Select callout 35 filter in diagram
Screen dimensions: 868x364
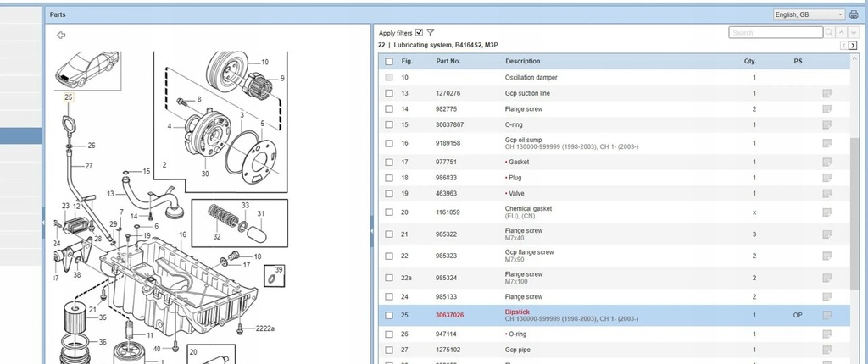coord(103,317)
